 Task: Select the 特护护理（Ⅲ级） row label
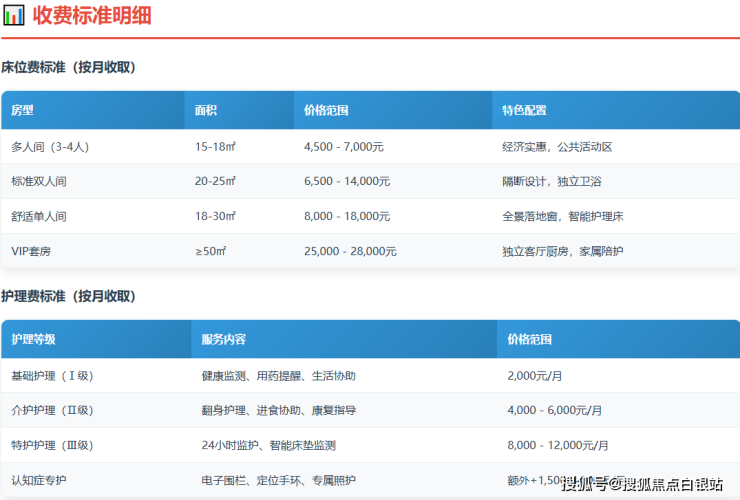coord(52,445)
